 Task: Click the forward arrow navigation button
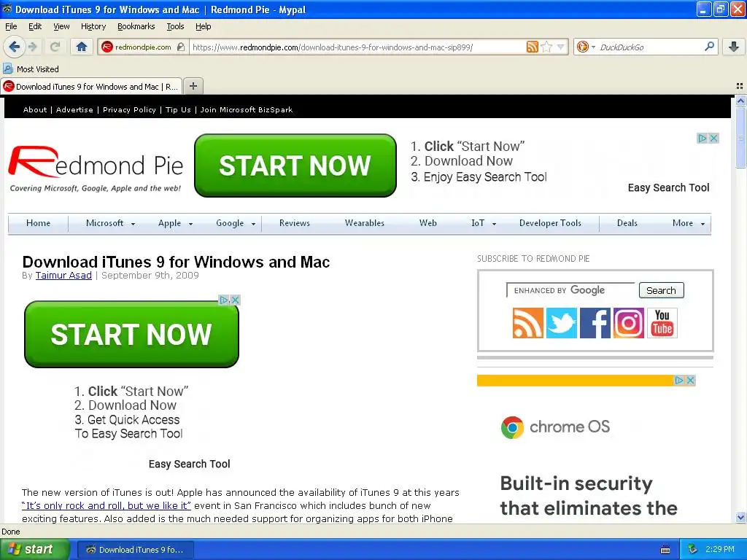pyautogui.click(x=32, y=47)
